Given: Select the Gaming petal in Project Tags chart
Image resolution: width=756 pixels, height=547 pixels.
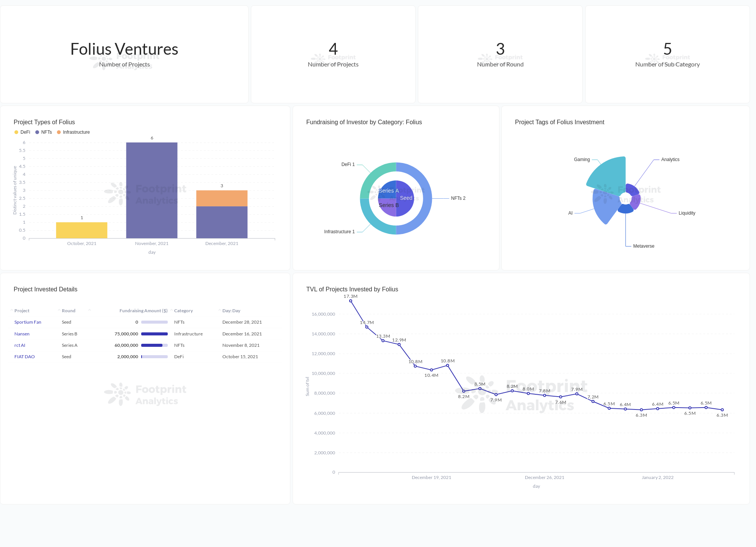Looking at the screenshot, I should (607, 173).
